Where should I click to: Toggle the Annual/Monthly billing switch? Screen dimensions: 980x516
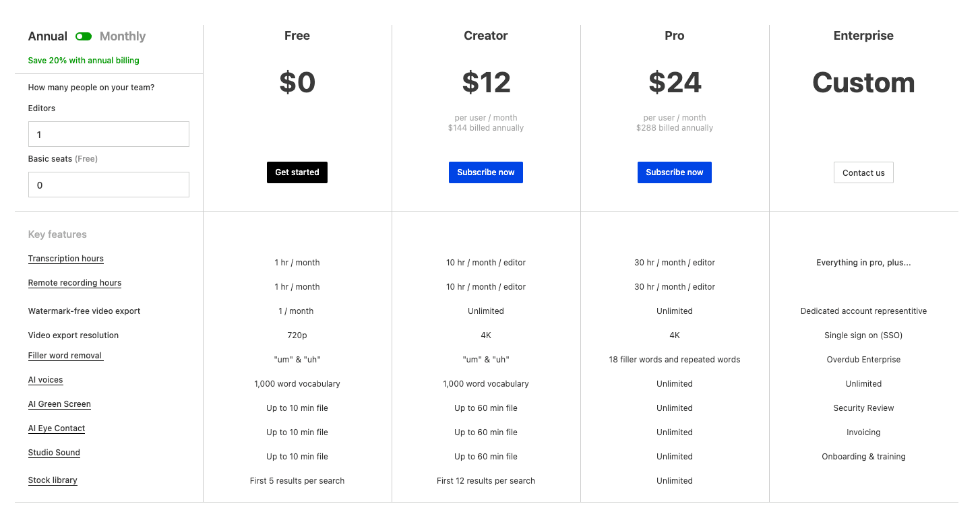coord(84,36)
